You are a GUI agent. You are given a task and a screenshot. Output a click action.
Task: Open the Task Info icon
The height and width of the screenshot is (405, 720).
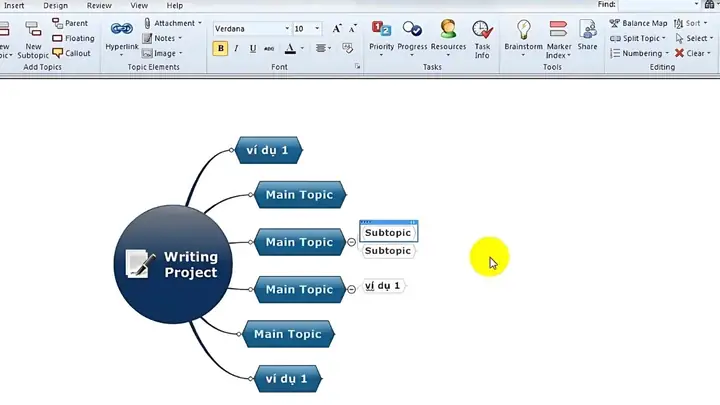(x=482, y=39)
